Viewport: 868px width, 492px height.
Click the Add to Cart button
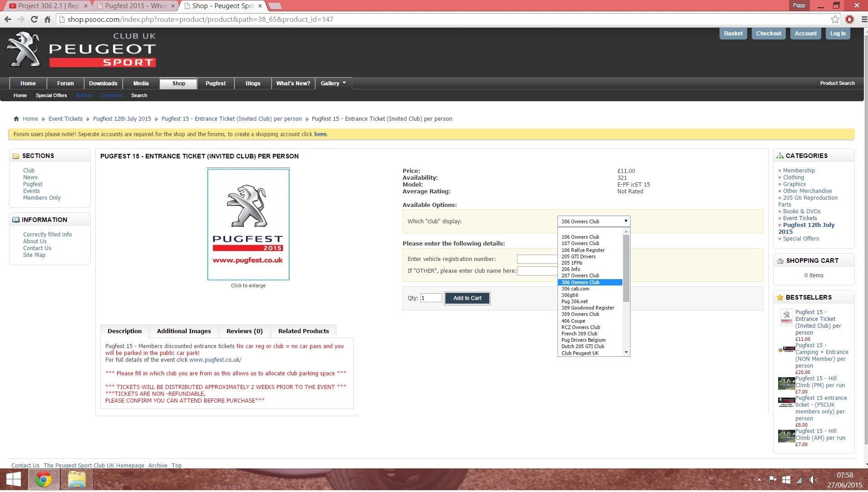(x=467, y=298)
